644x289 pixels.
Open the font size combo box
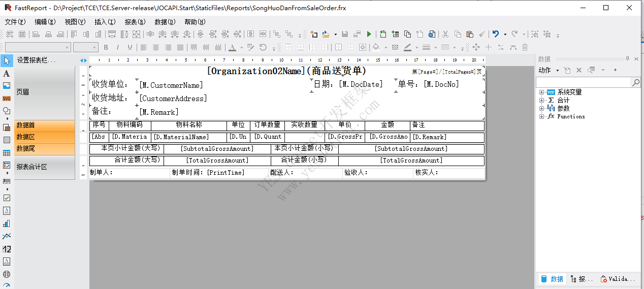tap(85, 47)
